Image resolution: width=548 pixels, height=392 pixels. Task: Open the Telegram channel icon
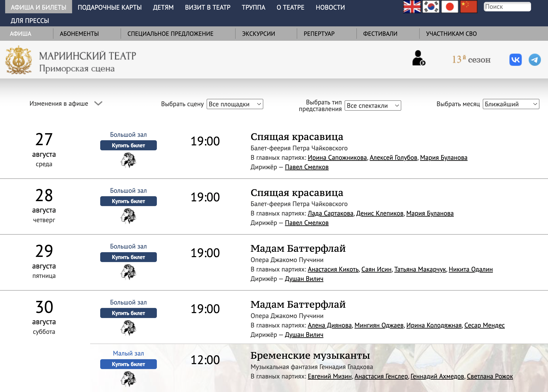[534, 60]
